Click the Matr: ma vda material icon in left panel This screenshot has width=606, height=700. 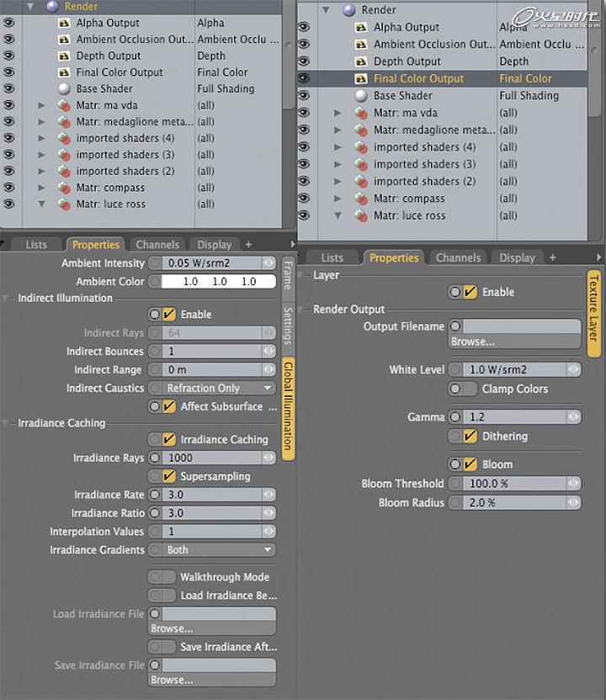pyautogui.click(x=64, y=106)
